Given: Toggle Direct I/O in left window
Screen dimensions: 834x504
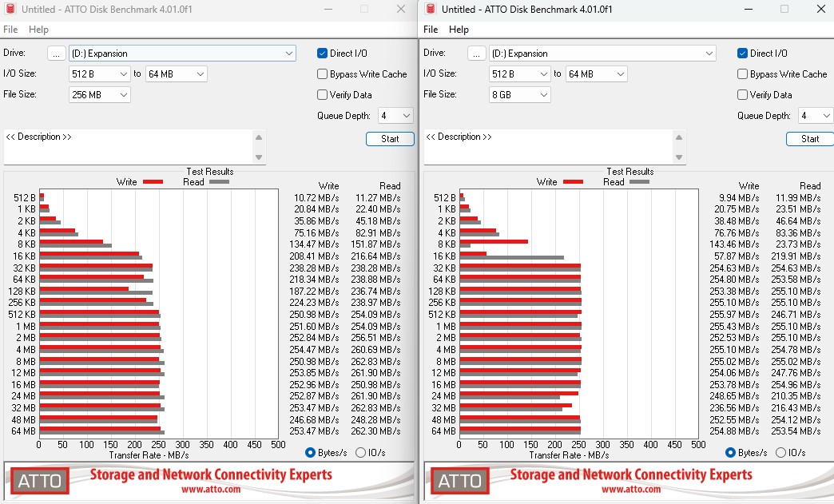Looking at the screenshot, I should coord(322,54).
